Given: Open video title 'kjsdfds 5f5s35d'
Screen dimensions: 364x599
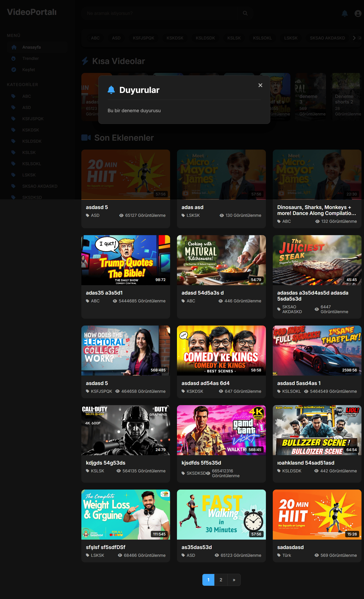Looking at the screenshot, I should (201, 463).
